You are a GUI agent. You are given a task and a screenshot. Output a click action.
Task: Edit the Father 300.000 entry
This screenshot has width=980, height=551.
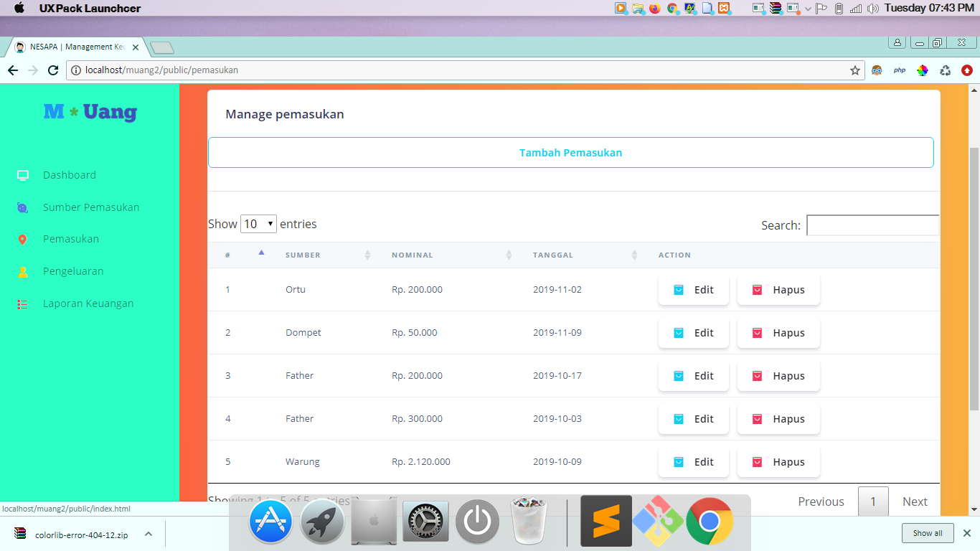694,419
